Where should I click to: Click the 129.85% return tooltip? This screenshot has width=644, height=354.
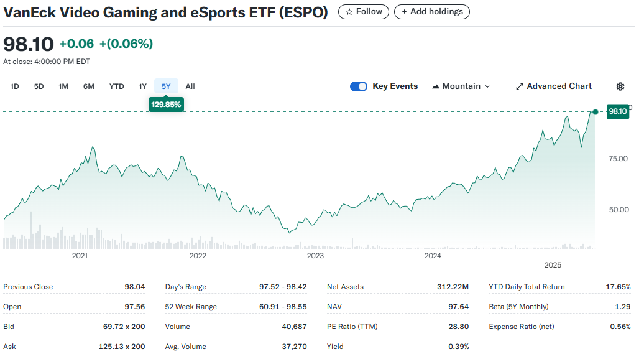coord(166,105)
